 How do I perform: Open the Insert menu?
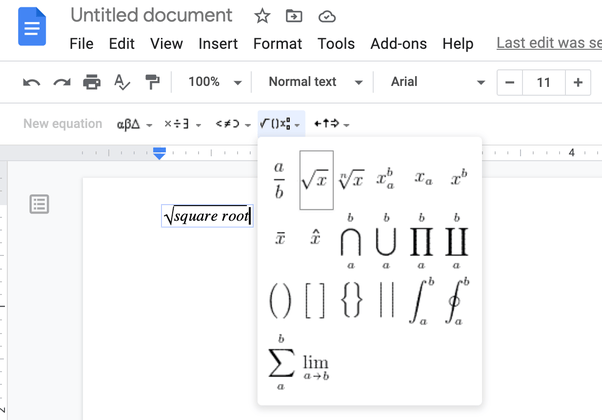pyautogui.click(x=218, y=44)
